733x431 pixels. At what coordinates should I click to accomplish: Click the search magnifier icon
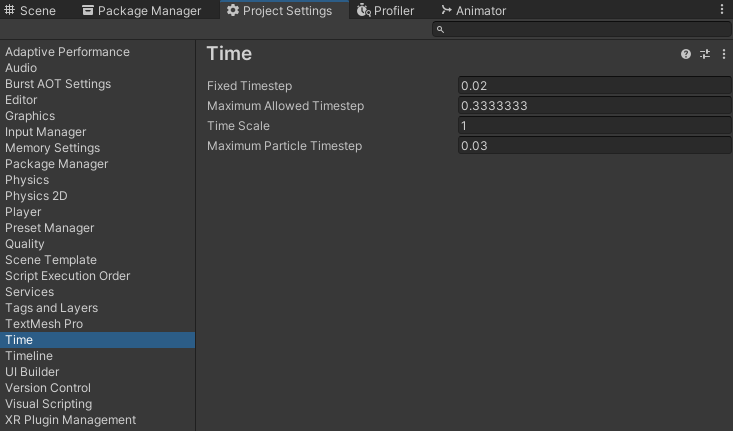coord(440,30)
